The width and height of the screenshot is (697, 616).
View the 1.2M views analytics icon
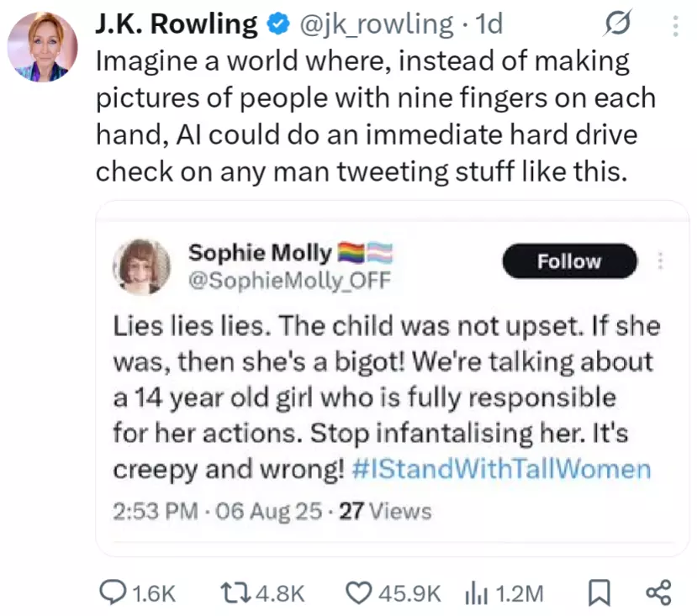coord(476,593)
